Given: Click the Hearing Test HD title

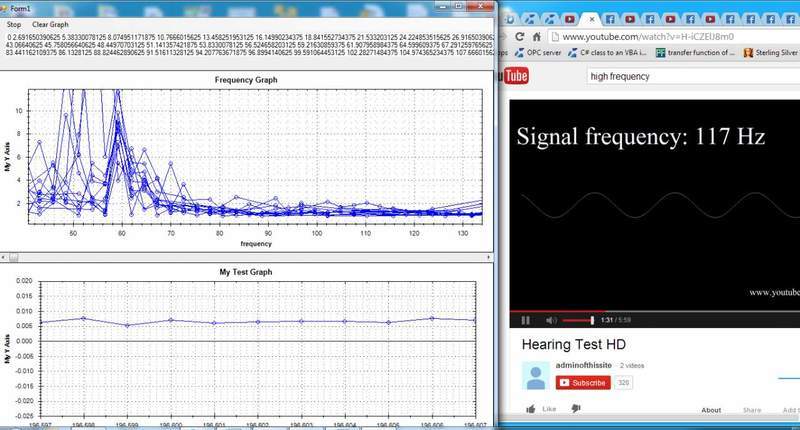Looking at the screenshot, I should 573,345.
